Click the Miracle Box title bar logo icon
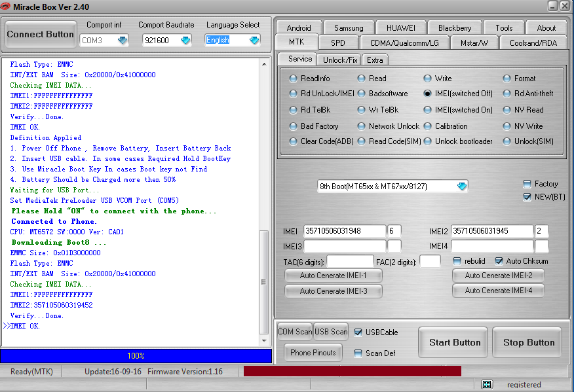Image resolution: width=574 pixels, height=392 pixels. tap(5, 6)
